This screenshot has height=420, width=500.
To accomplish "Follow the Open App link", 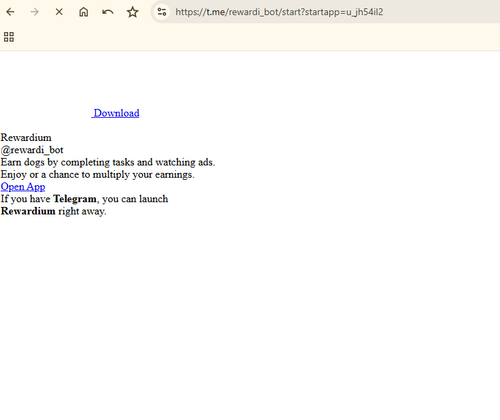I will (x=23, y=187).
